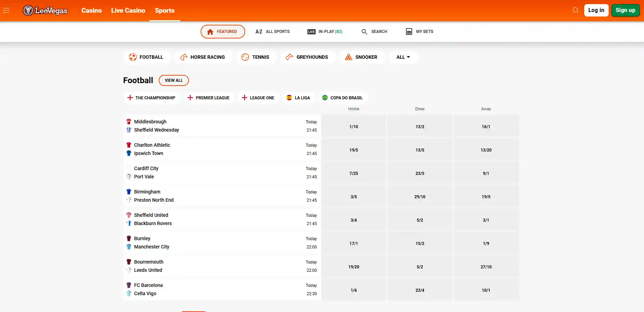
Task: Select Sheffield United draw odds 5/2
Action: pos(420,220)
